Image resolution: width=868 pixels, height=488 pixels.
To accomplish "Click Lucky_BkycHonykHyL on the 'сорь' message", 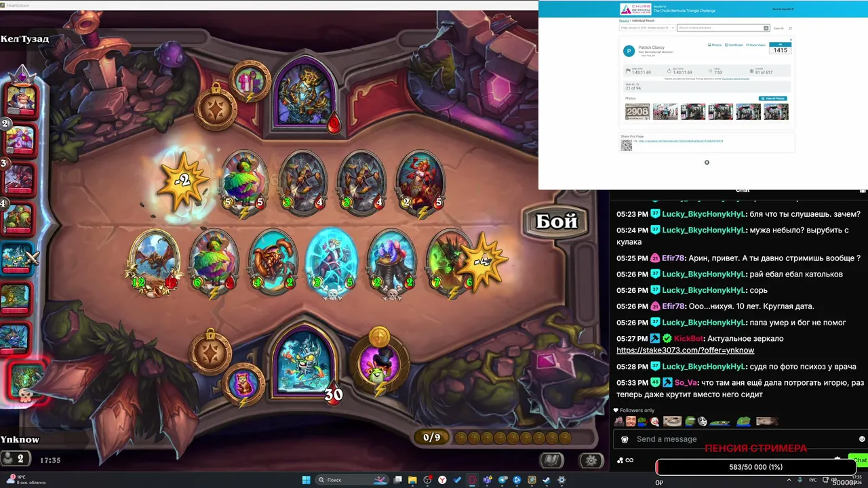I will click(x=704, y=290).
